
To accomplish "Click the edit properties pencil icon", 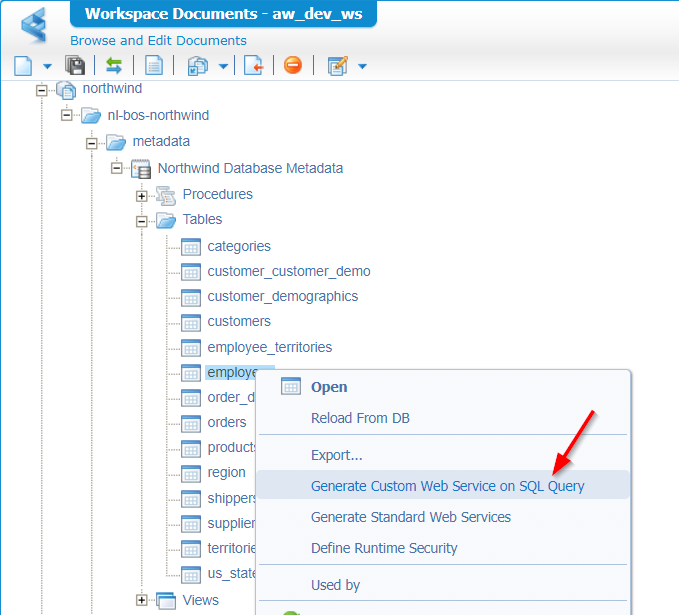I will [338, 66].
